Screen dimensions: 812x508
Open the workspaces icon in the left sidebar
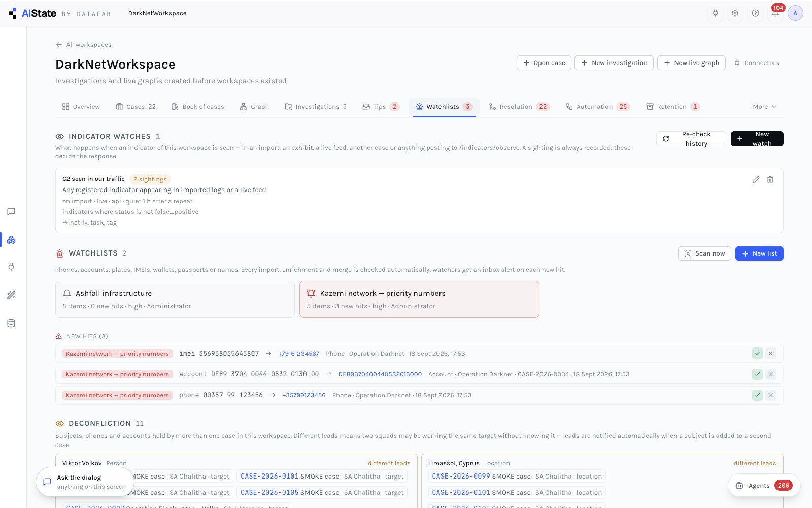[11, 240]
